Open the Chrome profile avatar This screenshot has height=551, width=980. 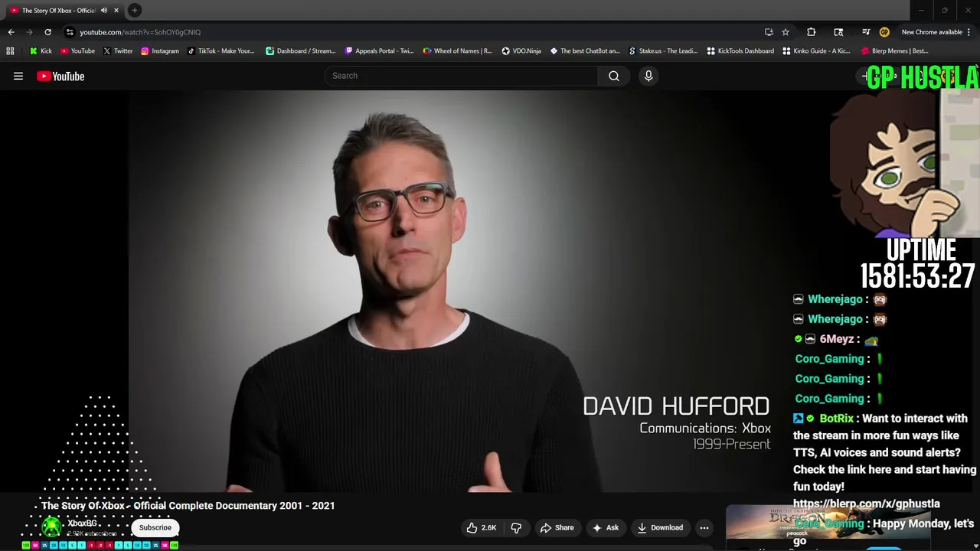tap(884, 32)
